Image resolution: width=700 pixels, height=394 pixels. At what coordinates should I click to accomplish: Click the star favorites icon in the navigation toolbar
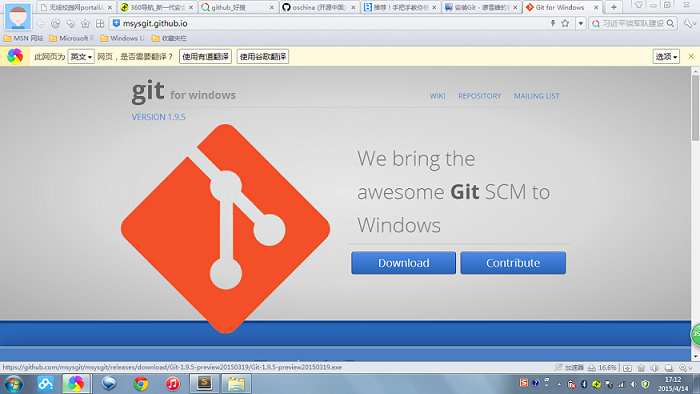[85, 23]
